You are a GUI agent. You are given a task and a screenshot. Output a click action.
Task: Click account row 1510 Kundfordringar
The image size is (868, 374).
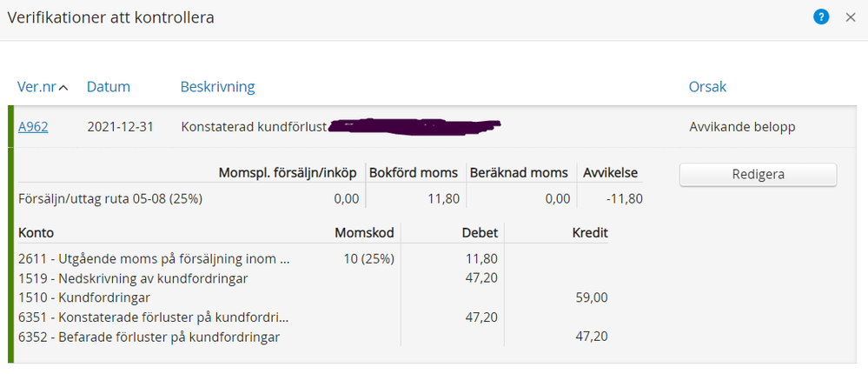pos(90,297)
